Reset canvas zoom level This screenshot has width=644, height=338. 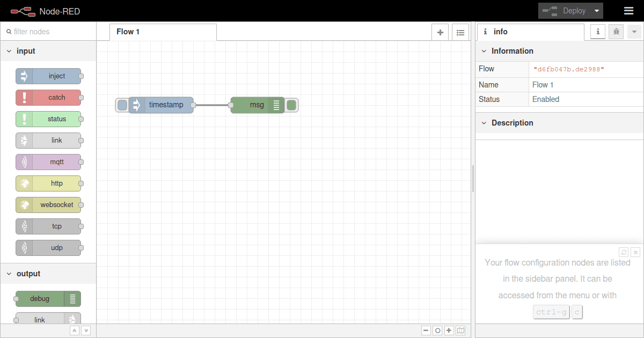(x=437, y=331)
